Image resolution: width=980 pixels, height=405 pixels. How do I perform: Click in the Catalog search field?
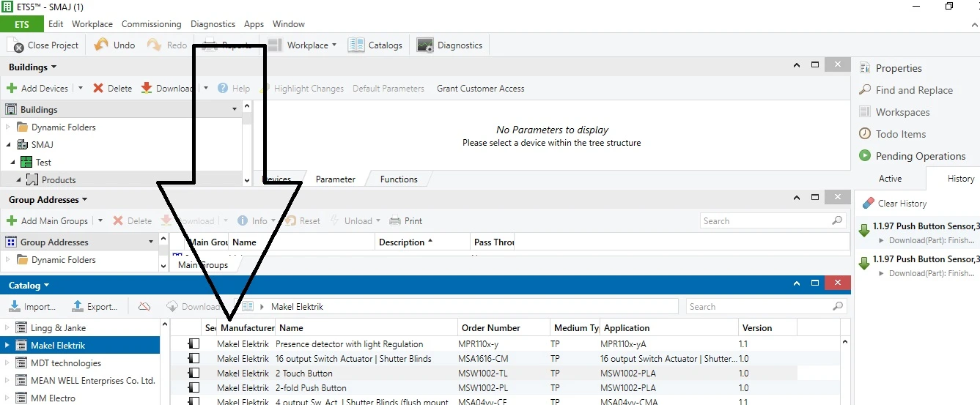pos(759,307)
